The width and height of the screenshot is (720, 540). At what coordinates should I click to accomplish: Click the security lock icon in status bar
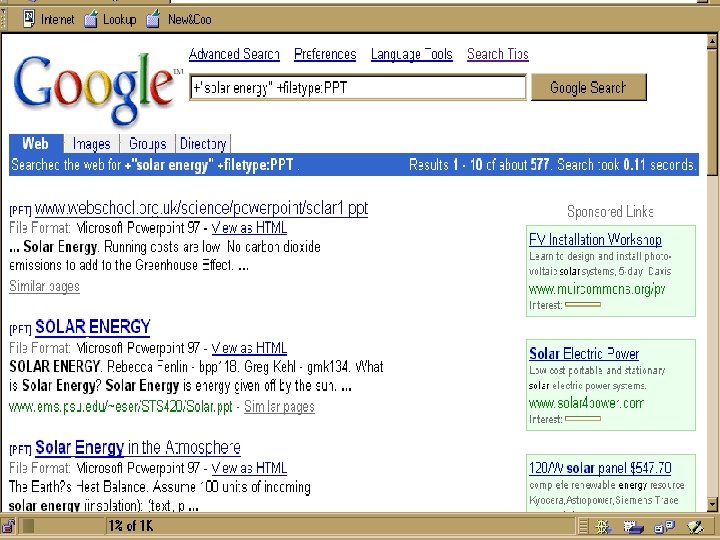9,526
